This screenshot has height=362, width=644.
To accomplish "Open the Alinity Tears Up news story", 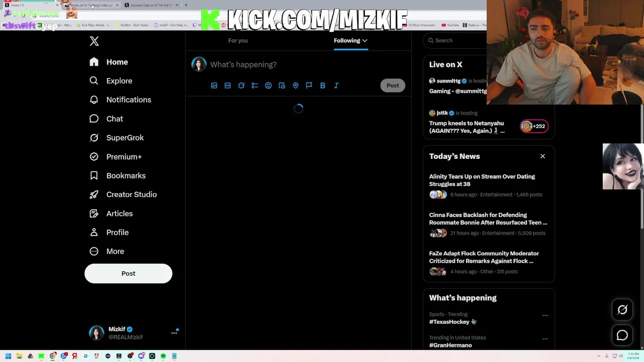I will (489, 186).
